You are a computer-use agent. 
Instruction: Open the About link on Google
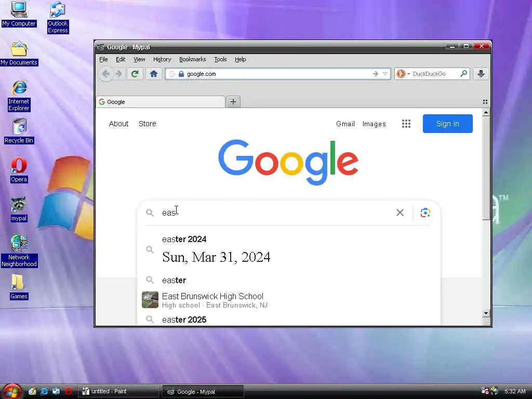118,124
